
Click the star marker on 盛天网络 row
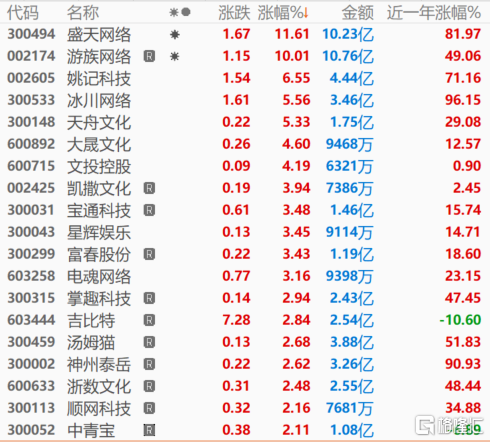point(175,34)
